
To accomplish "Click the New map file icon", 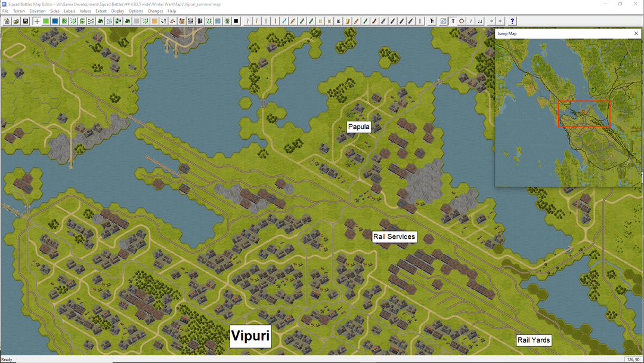I will 7,21.
